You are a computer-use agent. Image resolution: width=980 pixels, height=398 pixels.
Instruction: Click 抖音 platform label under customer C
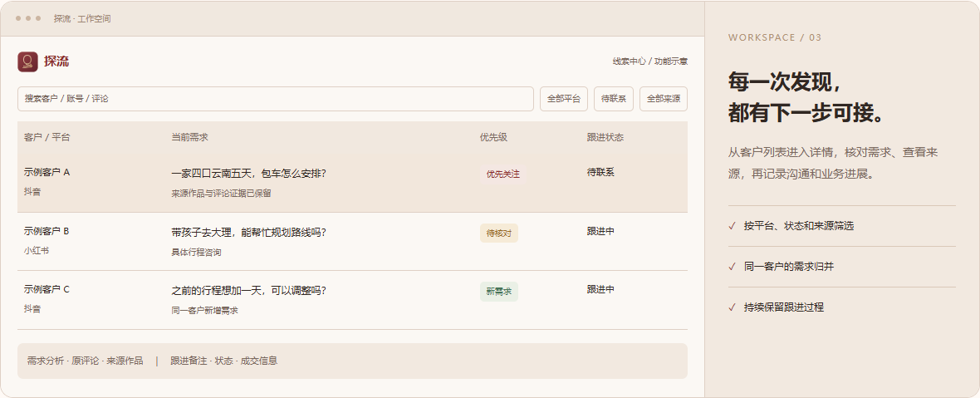point(32,308)
